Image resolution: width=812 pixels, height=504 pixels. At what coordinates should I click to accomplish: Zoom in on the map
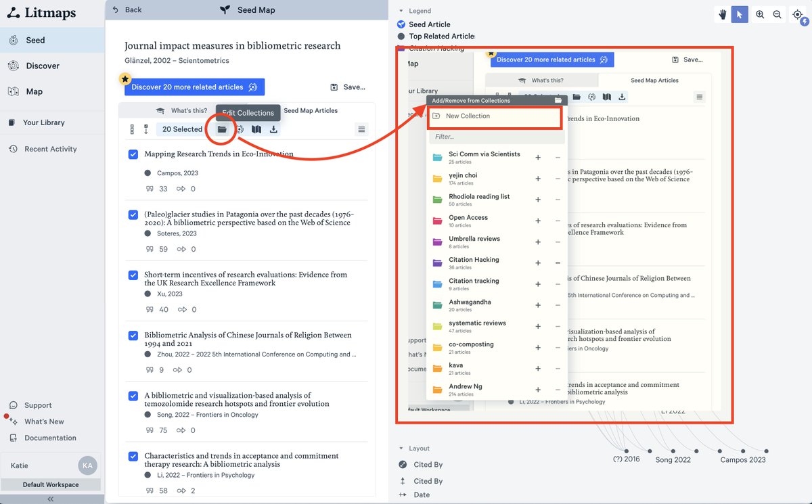[x=760, y=14]
